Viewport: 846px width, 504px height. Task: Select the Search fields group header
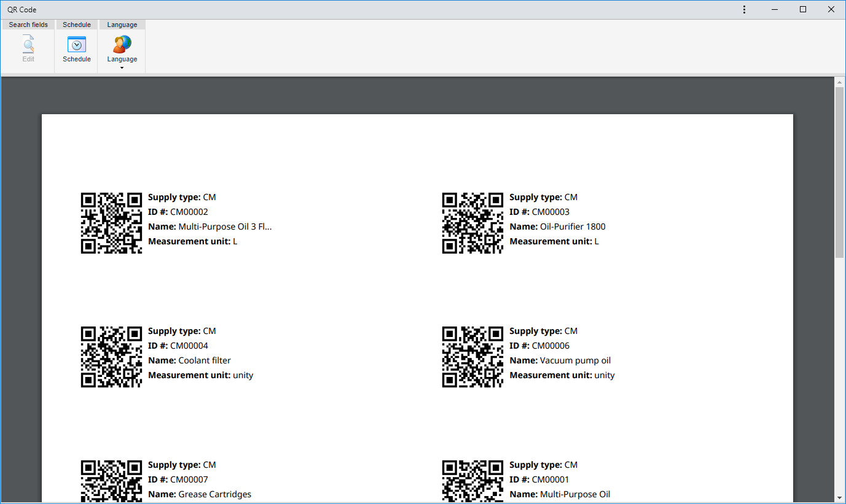(28, 25)
